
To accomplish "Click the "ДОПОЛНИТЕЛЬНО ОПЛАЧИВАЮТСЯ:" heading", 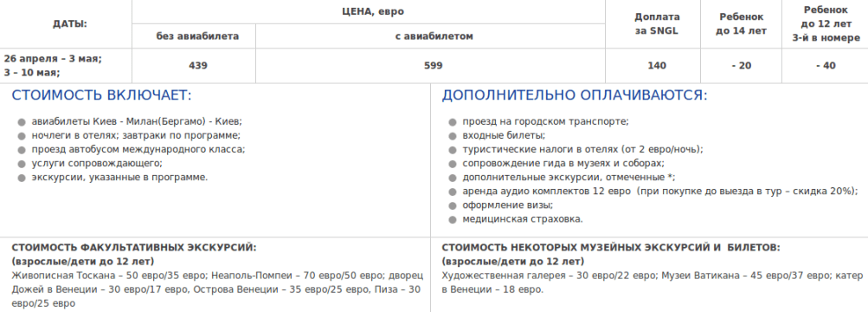I will (575, 95).
